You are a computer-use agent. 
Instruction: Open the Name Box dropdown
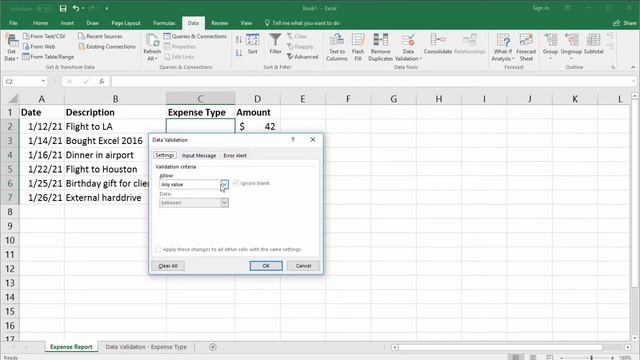(43, 81)
